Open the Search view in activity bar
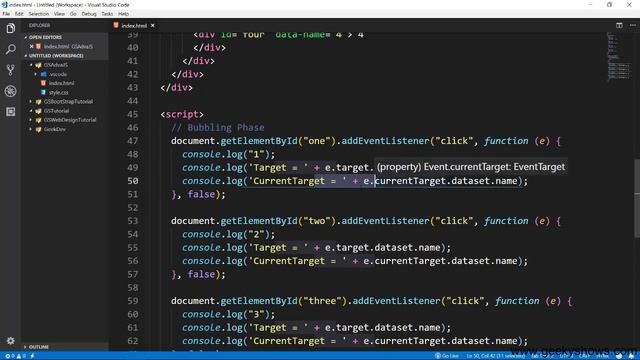This screenshot has width=640, height=360. 11,49
